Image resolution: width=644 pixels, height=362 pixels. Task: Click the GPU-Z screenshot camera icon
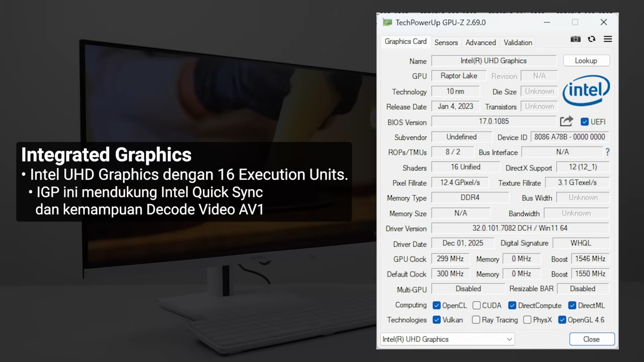pyautogui.click(x=576, y=39)
